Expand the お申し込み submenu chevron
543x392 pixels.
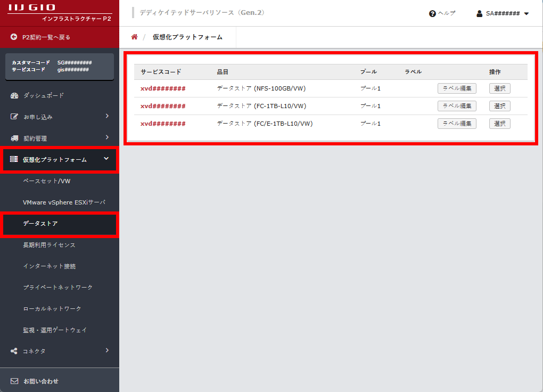[107, 116]
